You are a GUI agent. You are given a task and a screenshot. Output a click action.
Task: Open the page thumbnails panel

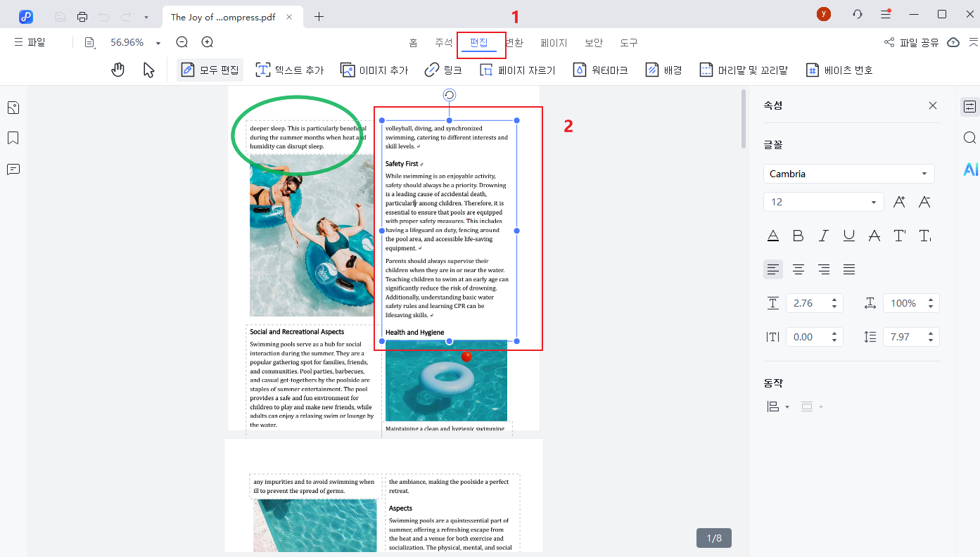coord(11,107)
